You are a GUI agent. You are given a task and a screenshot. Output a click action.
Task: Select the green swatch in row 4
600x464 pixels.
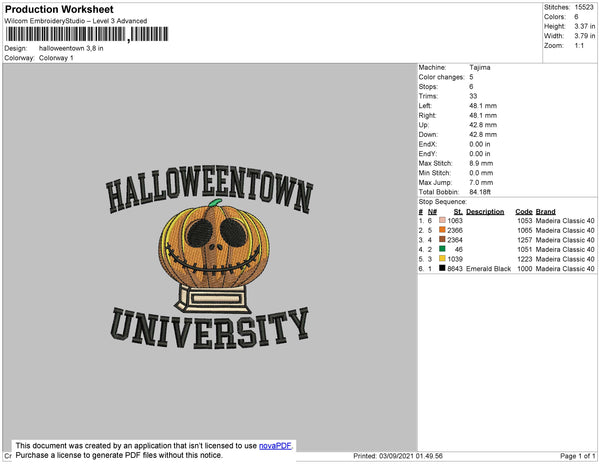pos(442,249)
